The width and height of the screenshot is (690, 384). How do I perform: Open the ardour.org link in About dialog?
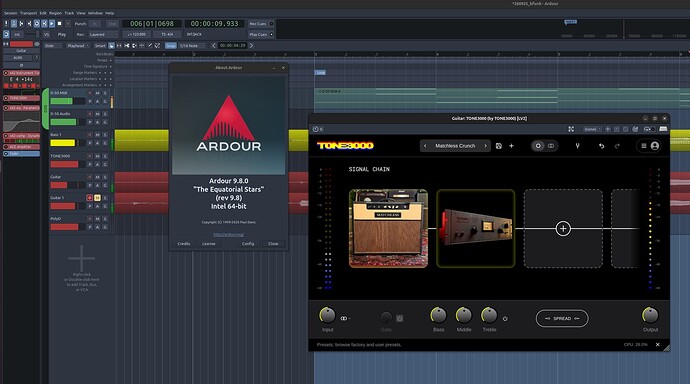pyautogui.click(x=228, y=234)
